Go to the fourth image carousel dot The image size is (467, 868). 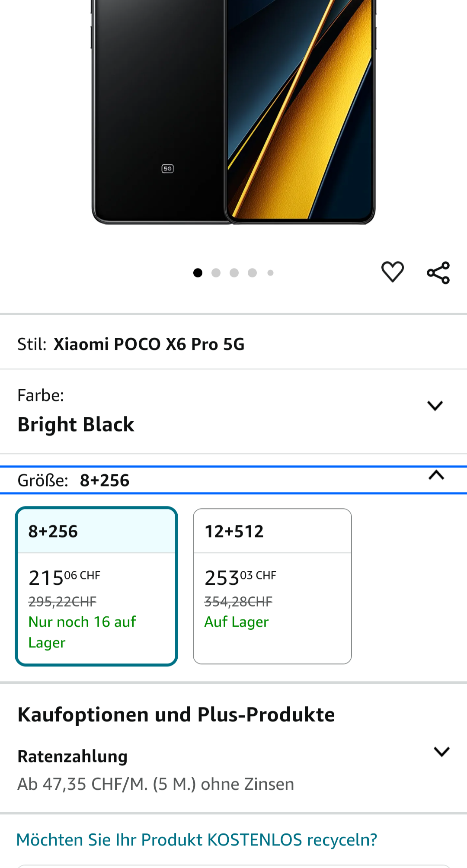click(252, 273)
